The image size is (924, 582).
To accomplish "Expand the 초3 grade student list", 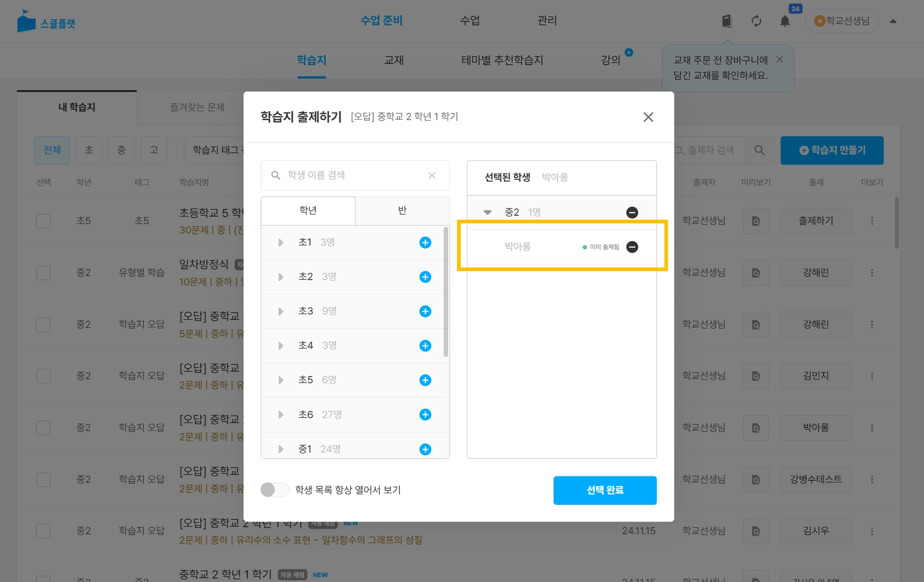I will click(x=281, y=311).
